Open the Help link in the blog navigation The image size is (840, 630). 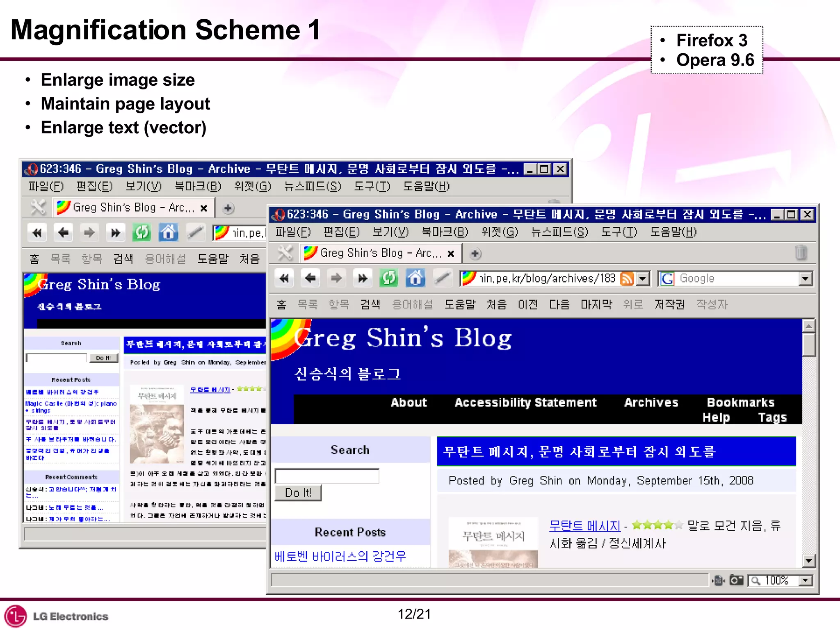pyautogui.click(x=716, y=418)
